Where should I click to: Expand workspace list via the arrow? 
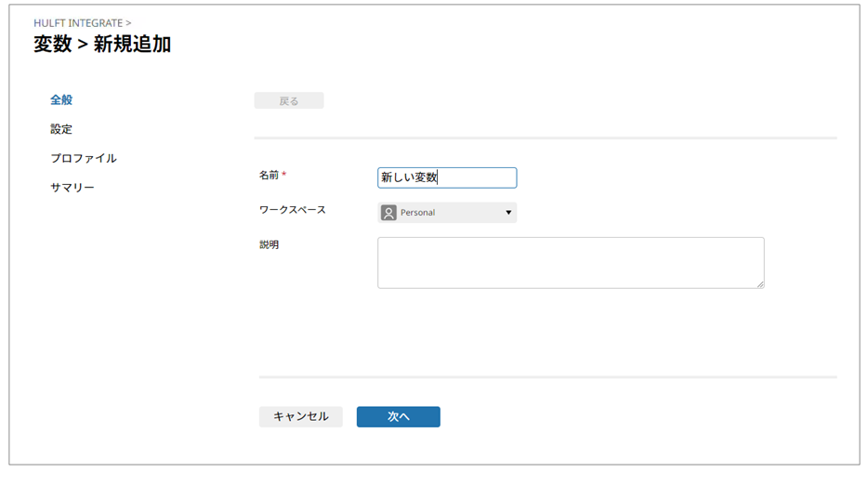tap(508, 213)
